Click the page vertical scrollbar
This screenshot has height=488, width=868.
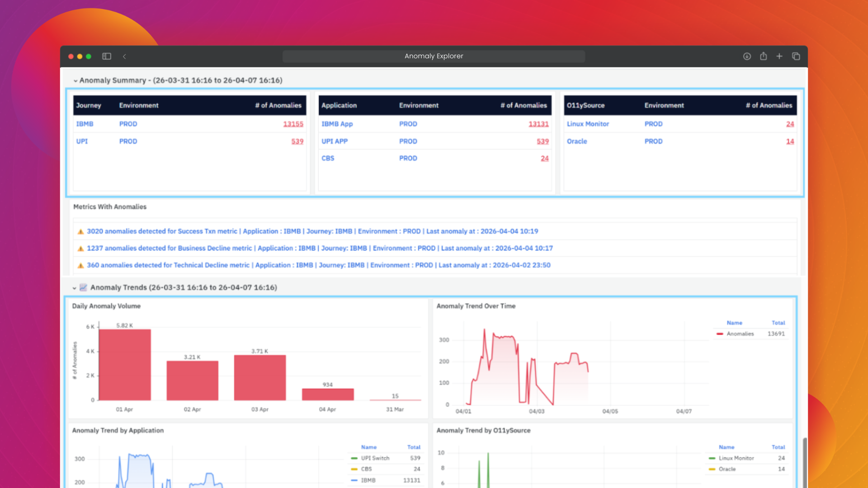click(x=805, y=462)
